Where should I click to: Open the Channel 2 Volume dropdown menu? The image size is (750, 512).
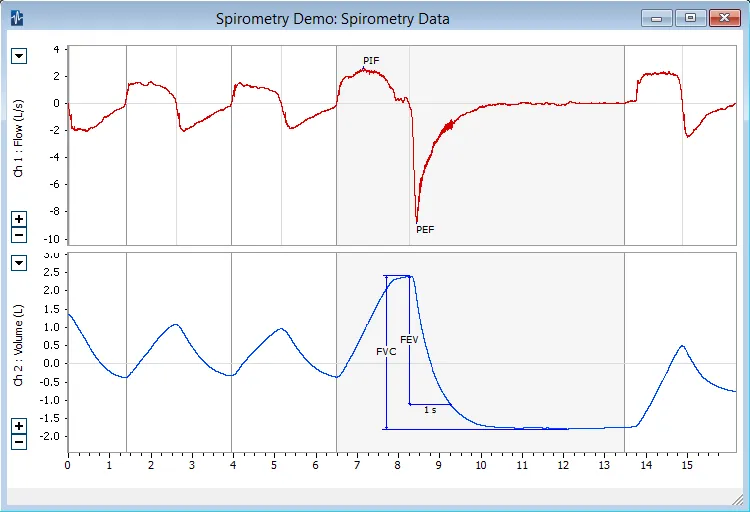18,263
